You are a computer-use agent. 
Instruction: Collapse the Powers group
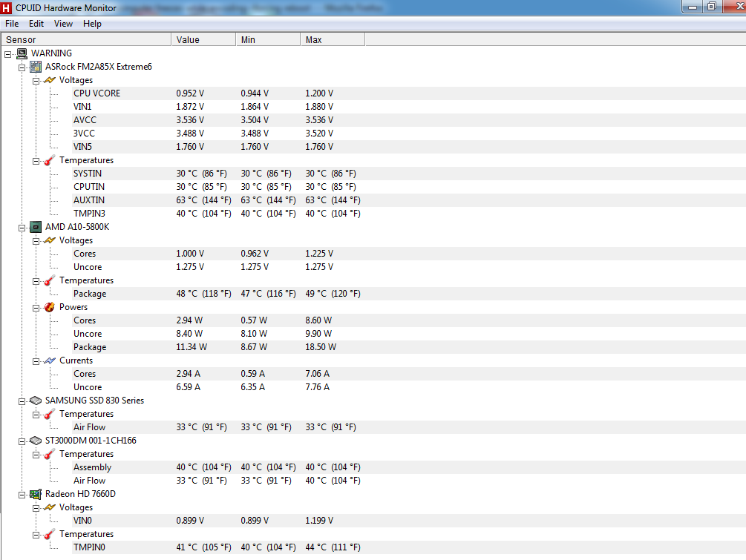coord(36,308)
